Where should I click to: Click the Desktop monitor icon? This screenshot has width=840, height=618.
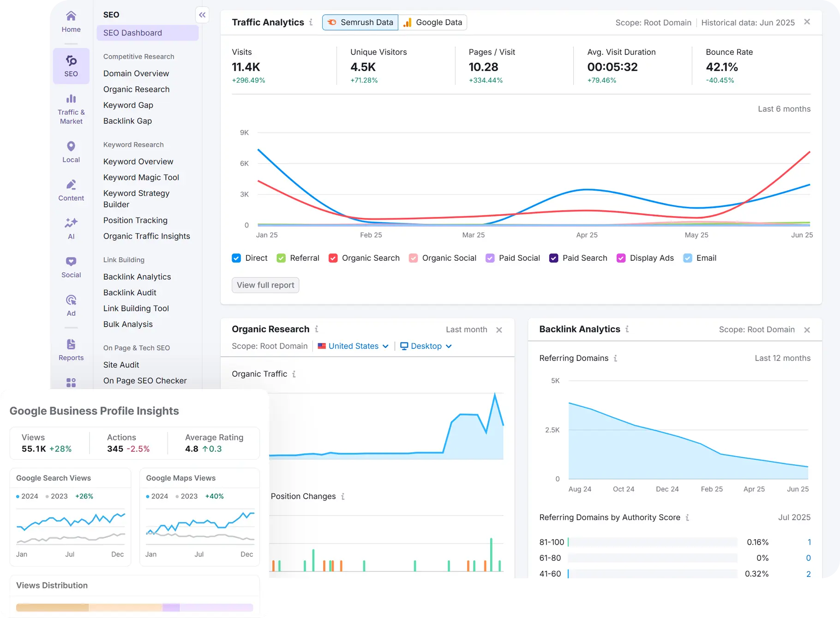[x=404, y=346]
